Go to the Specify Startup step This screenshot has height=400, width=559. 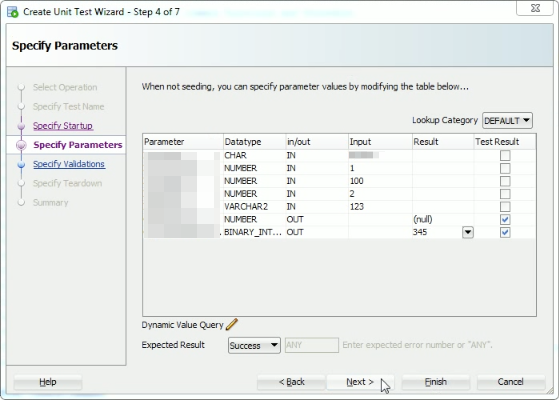63,126
